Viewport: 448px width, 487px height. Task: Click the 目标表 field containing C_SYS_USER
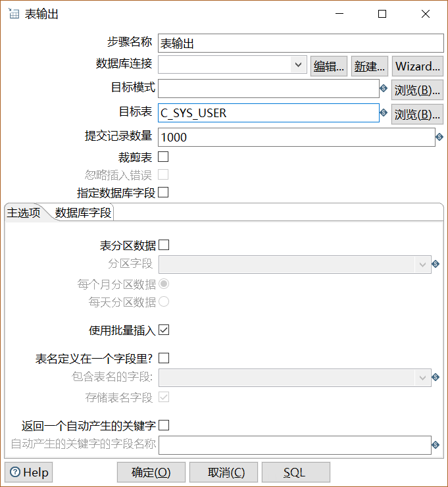tap(268, 113)
